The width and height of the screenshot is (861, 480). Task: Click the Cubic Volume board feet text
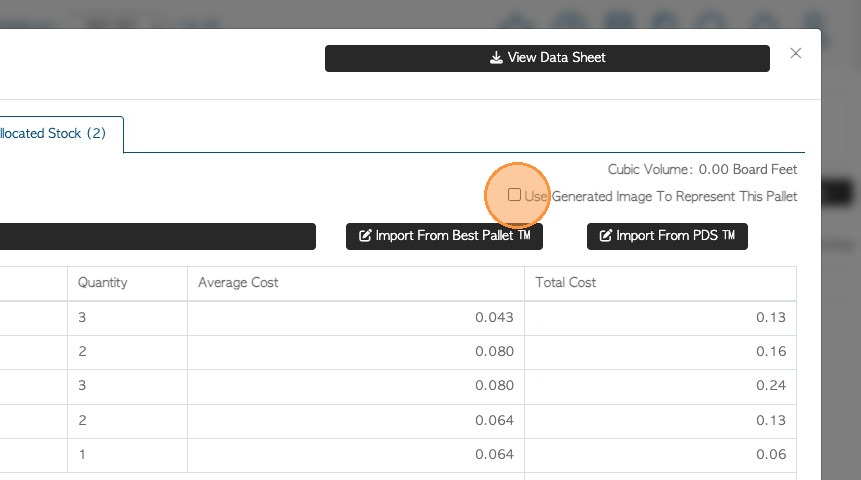pos(702,170)
